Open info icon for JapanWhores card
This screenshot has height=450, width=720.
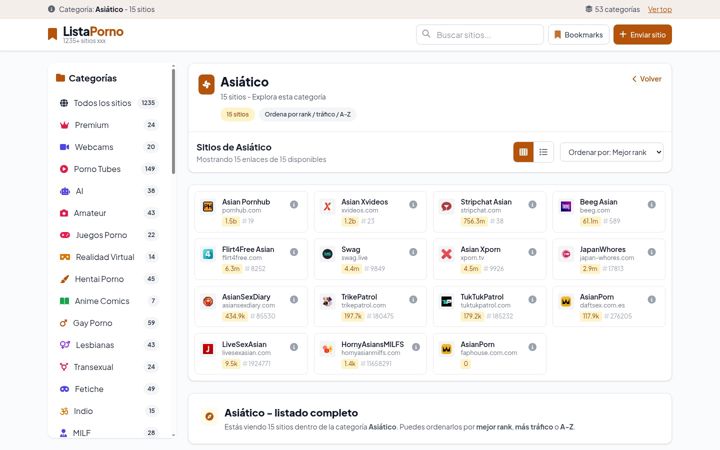click(x=652, y=252)
